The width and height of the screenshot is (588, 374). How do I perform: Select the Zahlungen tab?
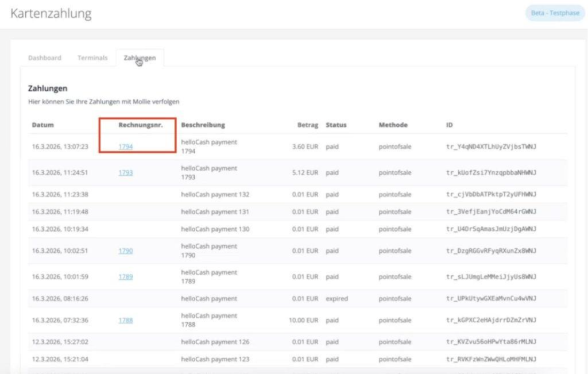tap(140, 58)
